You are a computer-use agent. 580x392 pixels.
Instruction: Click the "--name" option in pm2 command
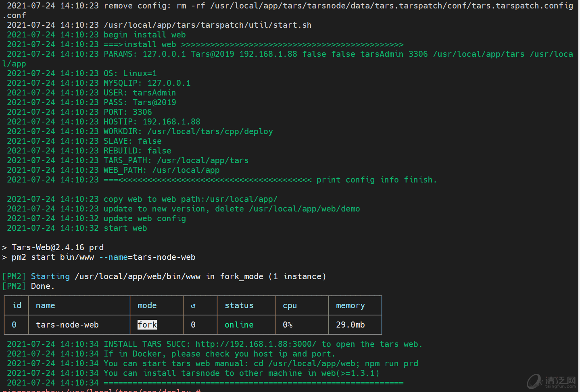pos(113,257)
